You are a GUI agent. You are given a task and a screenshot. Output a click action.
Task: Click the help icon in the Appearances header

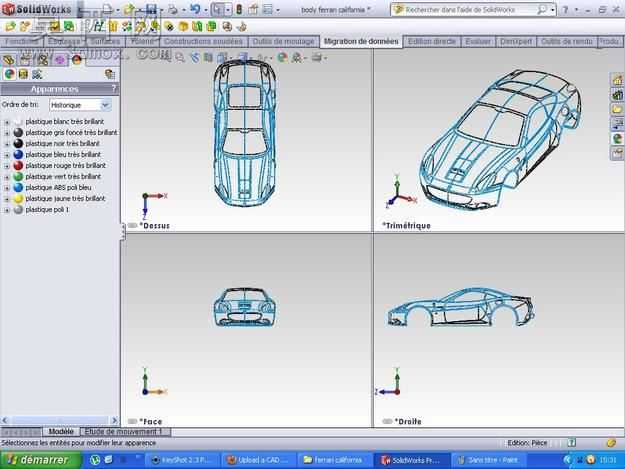pyautogui.click(x=114, y=89)
